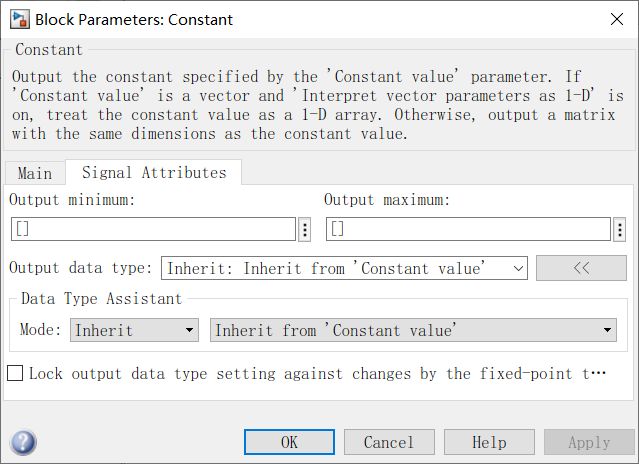
Task: Open the Mode dropdown set to Inherit
Action: tap(134, 330)
